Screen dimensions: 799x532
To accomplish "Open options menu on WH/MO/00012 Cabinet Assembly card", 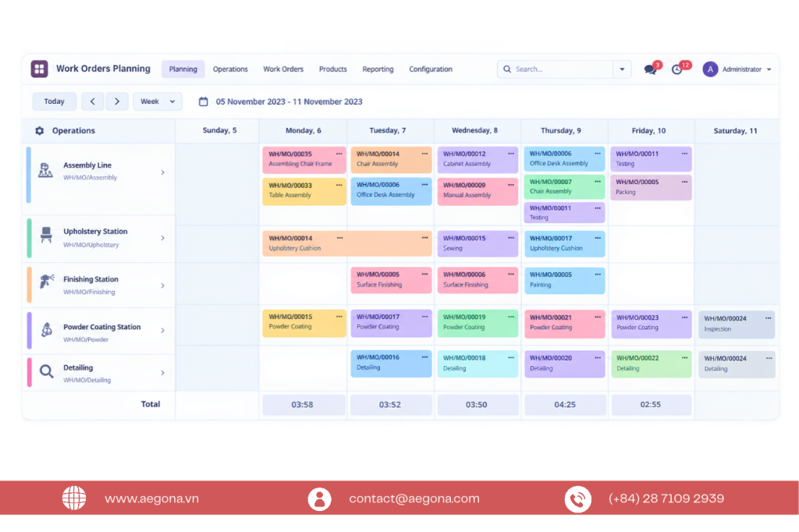I will [511, 154].
